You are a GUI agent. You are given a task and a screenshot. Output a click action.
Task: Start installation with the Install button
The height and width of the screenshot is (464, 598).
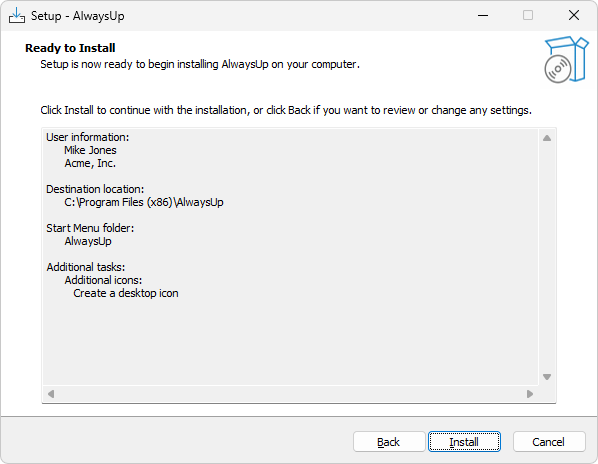464,442
